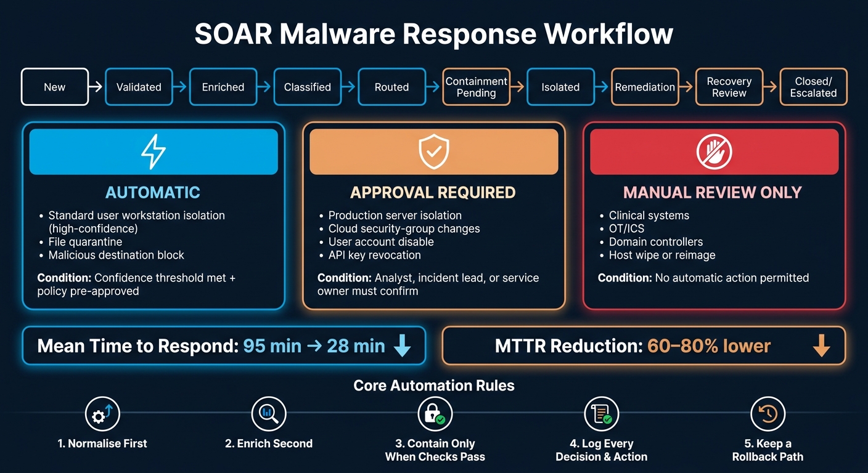Click the document check icon above Log Every
The height and width of the screenshot is (473, 868).
[x=601, y=414]
